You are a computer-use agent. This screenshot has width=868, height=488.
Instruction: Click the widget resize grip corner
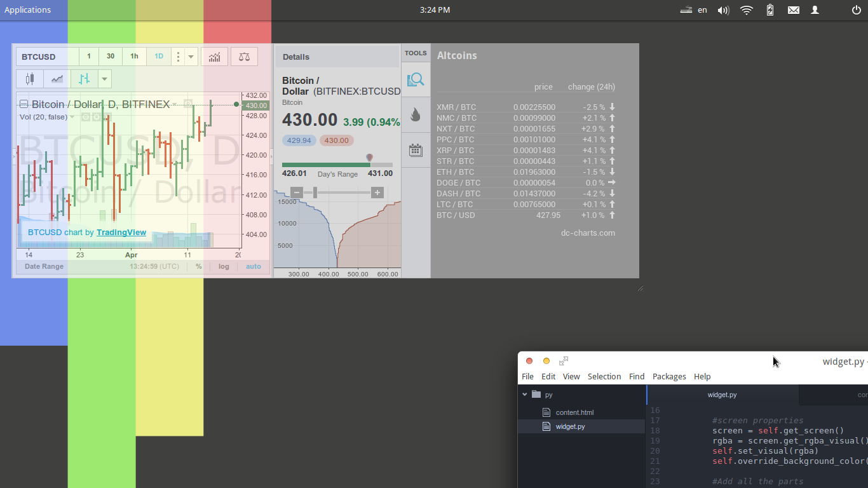(x=641, y=288)
